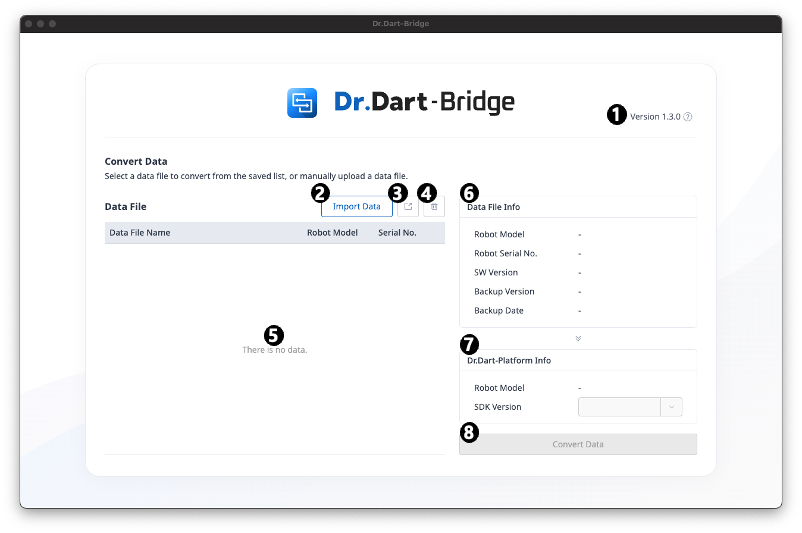Click the trash delete icon
802x533 pixels.
pos(434,207)
